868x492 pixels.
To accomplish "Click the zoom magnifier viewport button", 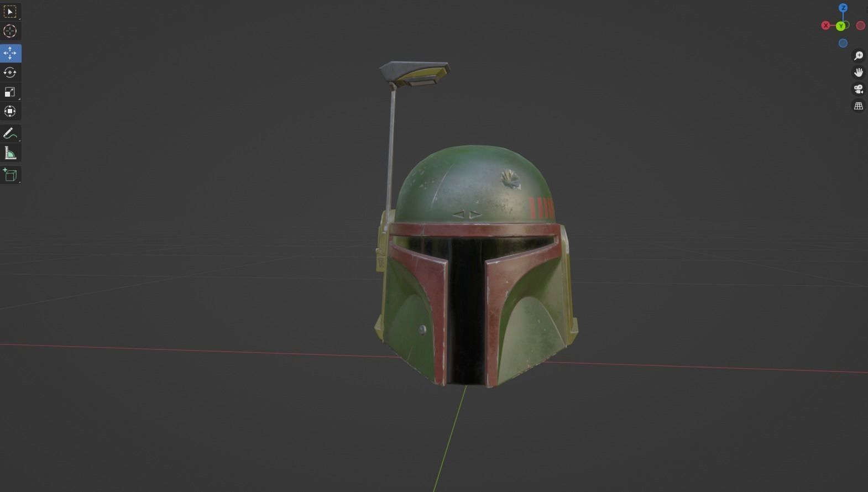I will coord(859,56).
